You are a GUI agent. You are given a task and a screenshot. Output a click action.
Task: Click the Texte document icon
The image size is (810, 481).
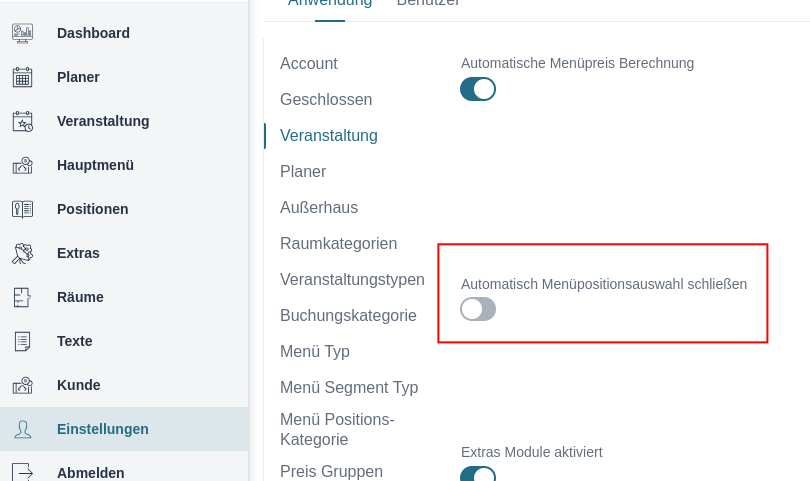[x=22, y=341]
